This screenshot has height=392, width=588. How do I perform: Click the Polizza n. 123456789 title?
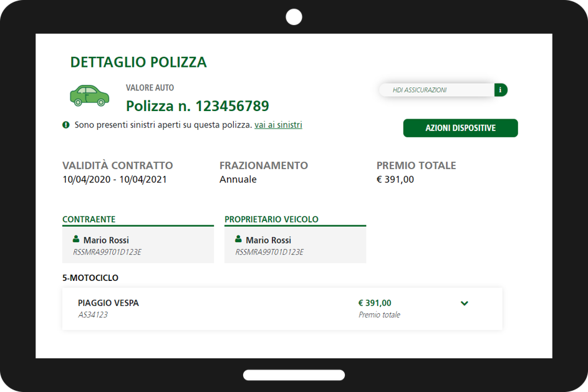[197, 105]
